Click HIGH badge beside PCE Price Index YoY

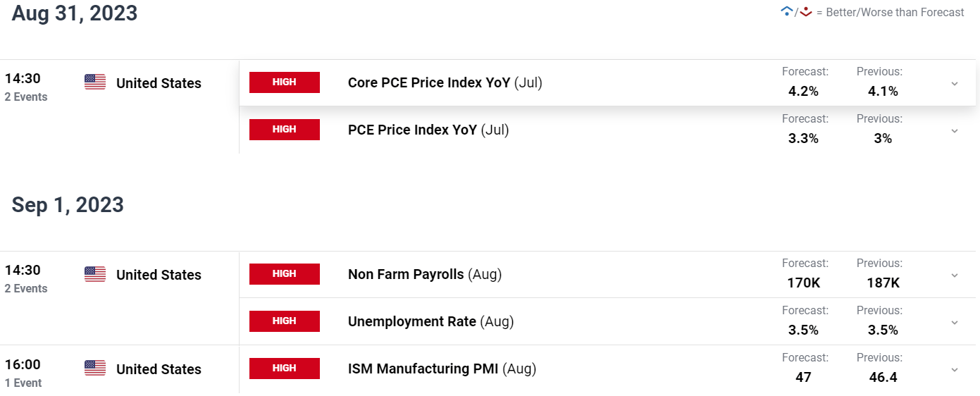(x=285, y=130)
